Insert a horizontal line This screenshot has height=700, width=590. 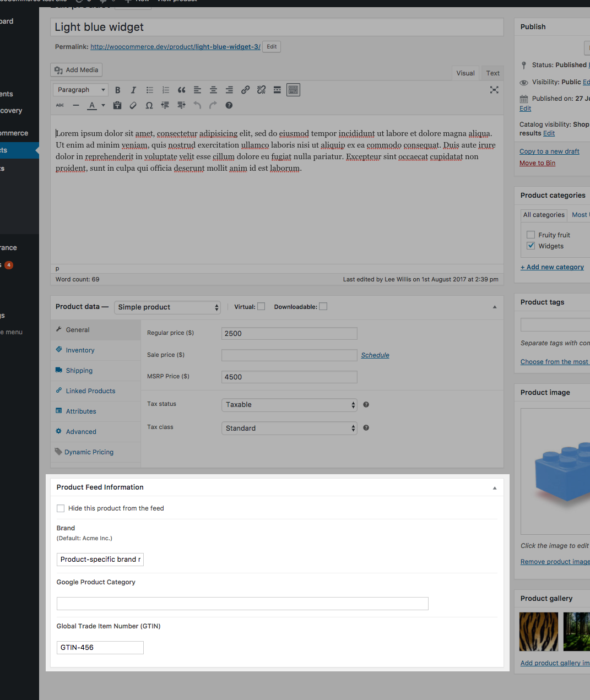pos(76,105)
